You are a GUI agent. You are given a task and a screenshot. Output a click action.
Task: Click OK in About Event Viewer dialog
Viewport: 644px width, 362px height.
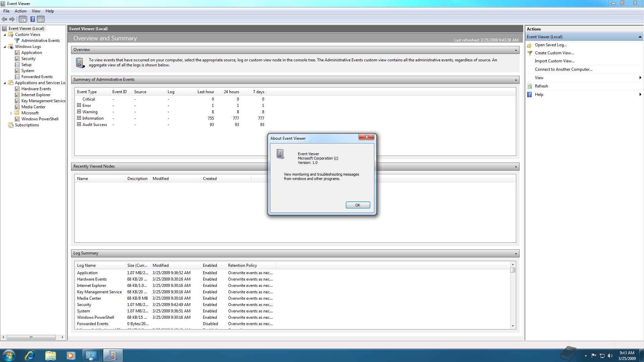358,205
